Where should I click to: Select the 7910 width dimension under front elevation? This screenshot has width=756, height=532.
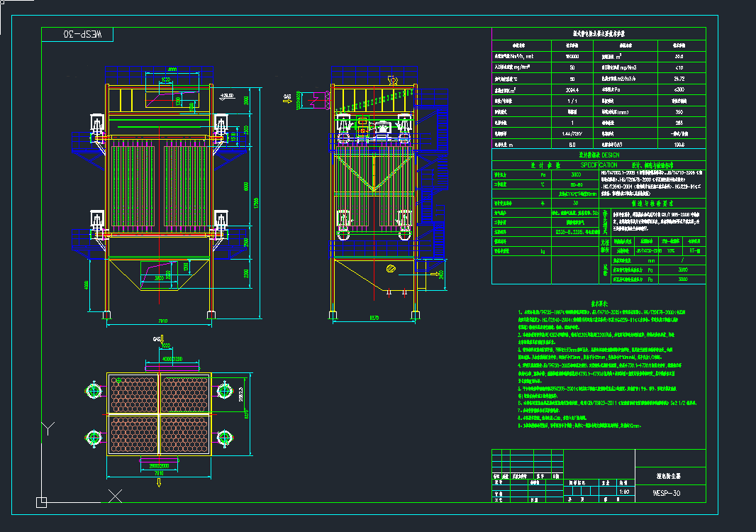(x=158, y=321)
